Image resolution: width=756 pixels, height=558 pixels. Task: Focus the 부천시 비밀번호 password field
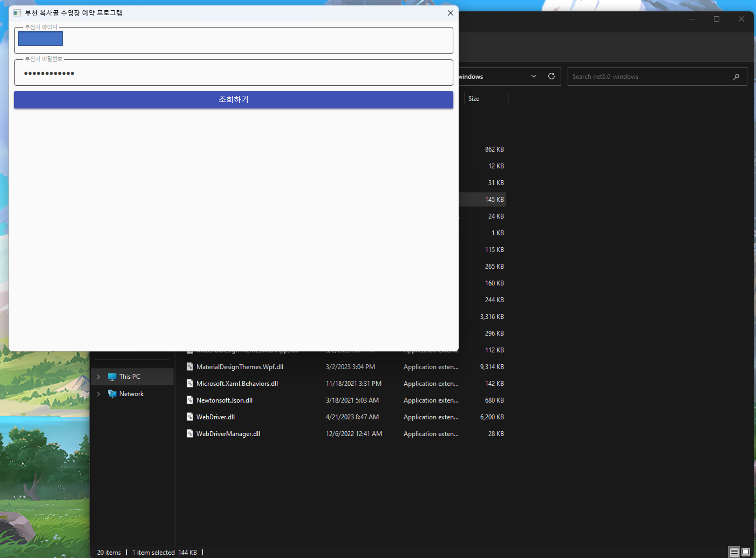tap(233, 73)
